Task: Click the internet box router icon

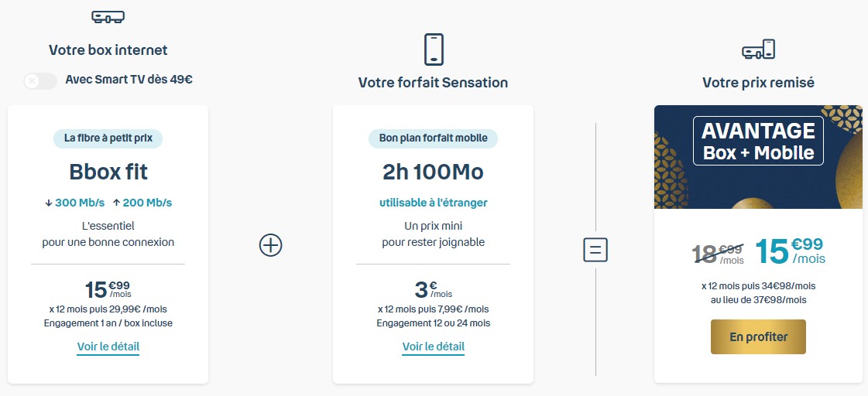Action: tap(108, 17)
